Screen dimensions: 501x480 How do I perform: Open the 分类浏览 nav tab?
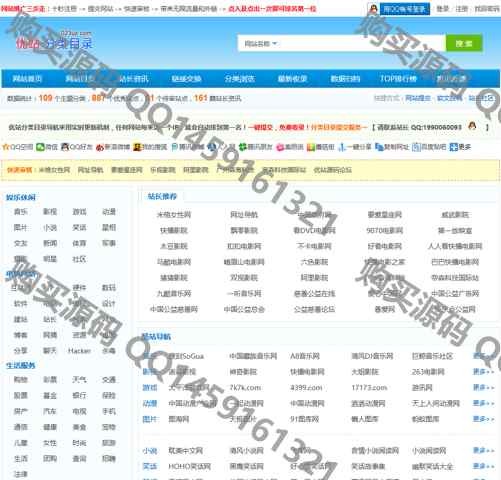coord(239,79)
